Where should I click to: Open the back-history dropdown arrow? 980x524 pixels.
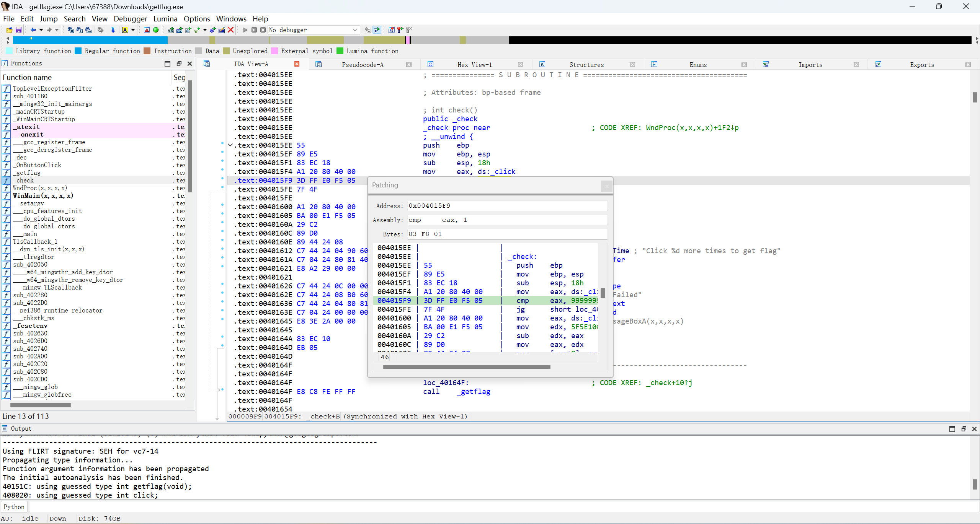click(x=41, y=30)
